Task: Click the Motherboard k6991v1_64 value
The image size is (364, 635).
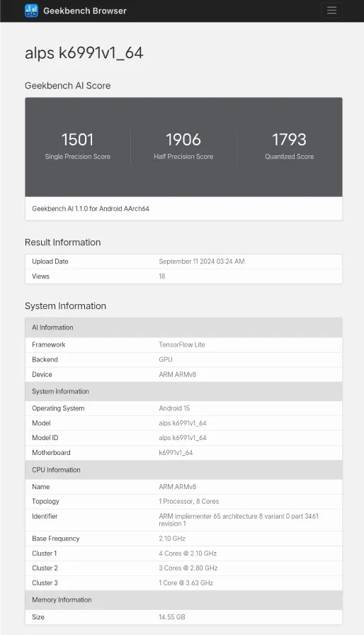Action: pos(176,452)
